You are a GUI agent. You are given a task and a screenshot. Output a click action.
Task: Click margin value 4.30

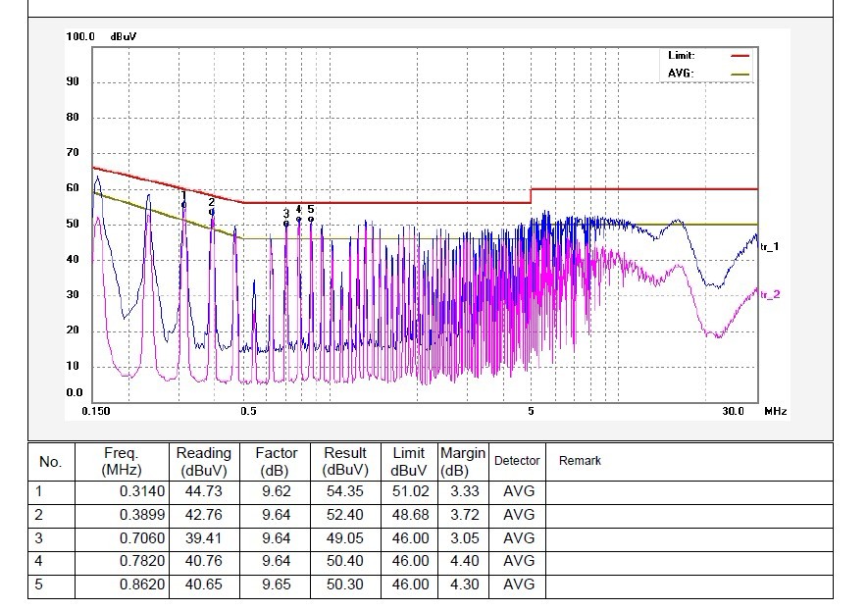[x=465, y=585]
